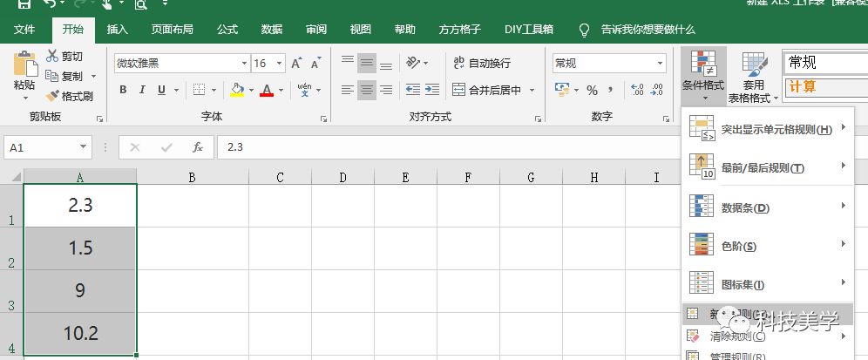This screenshot has width=868, height=360.
Task: Switch to the 审阅 tab
Action: pyautogui.click(x=316, y=30)
